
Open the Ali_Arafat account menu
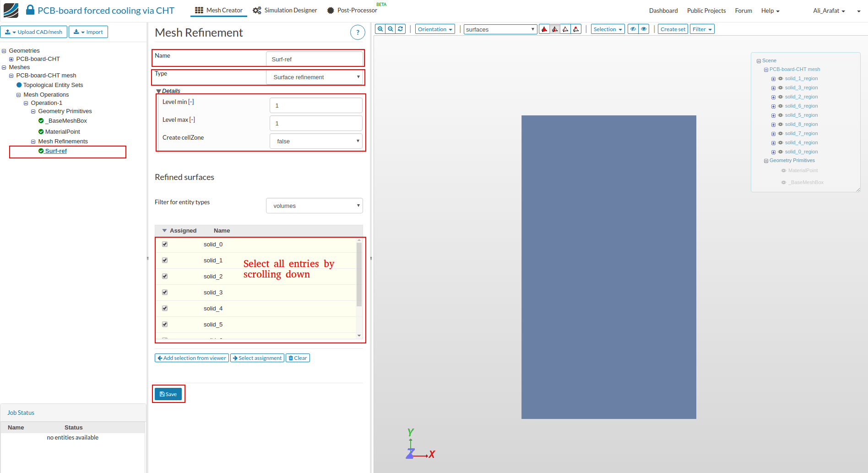pos(829,11)
